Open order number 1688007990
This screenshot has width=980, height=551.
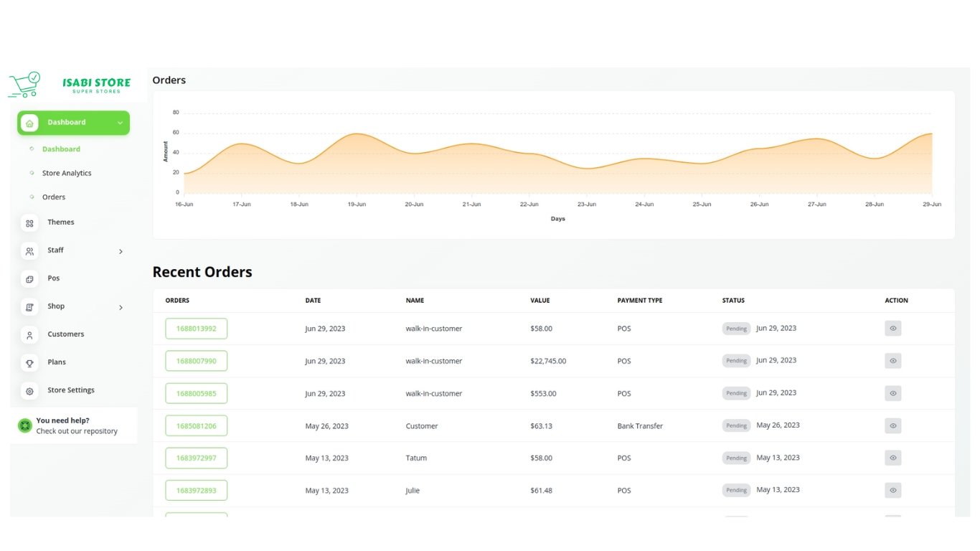coord(196,361)
